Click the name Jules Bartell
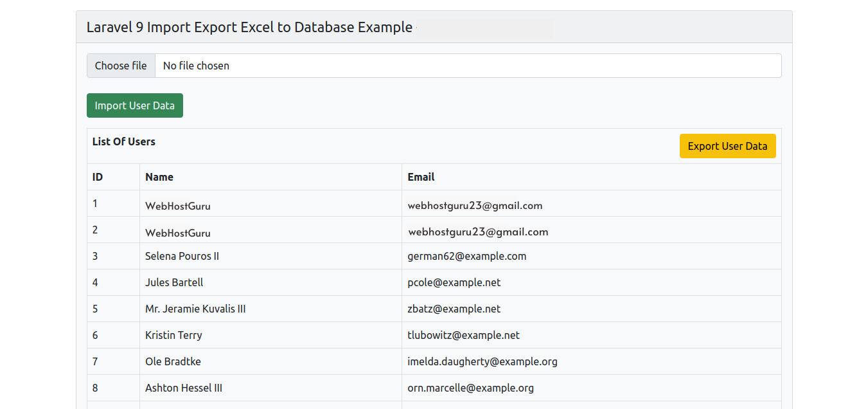The width and height of the screenshot is (868, 409). [174, 282]
